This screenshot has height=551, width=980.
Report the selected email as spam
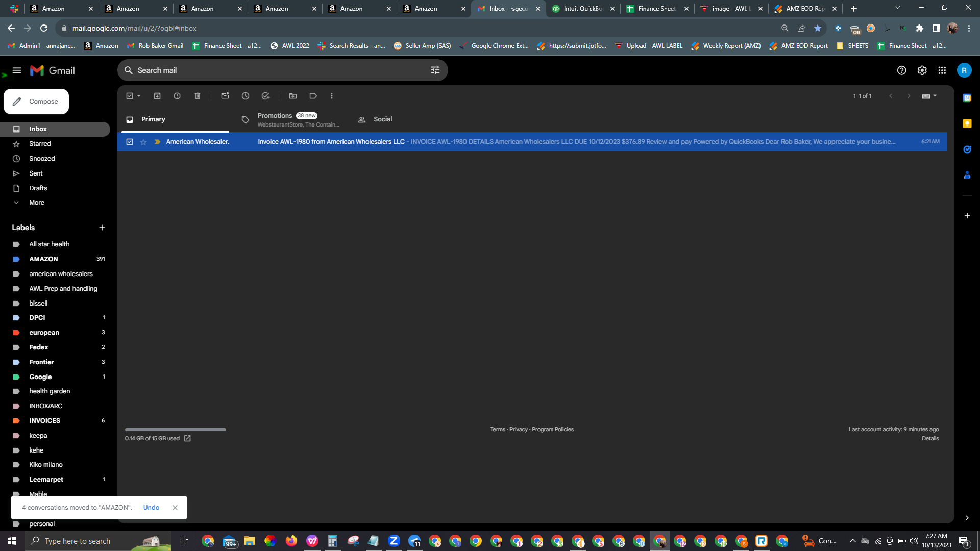pos(177,96)
